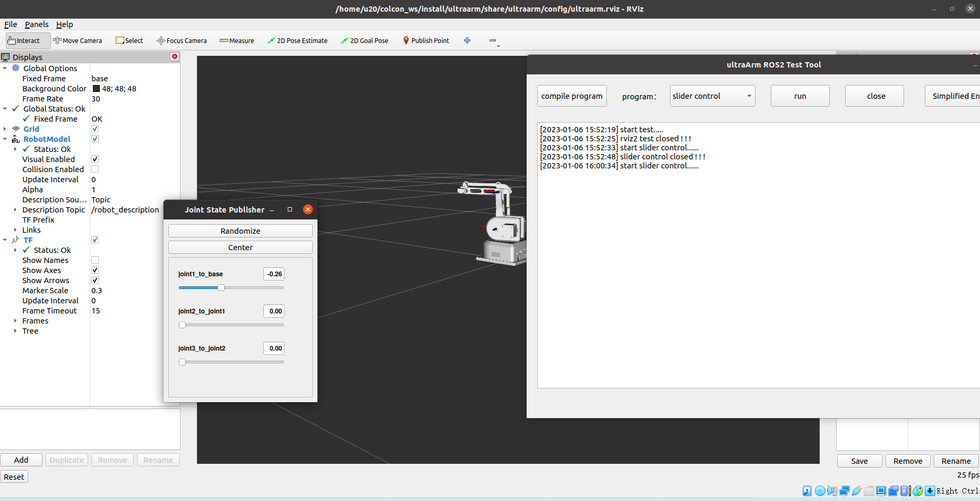
Task: Open the Panels menu
Action: pyautogui.click(x=37, y=24)
